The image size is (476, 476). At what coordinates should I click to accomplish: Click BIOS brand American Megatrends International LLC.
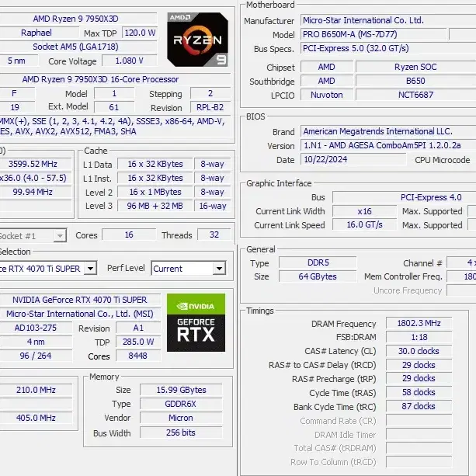click(388, 131)
